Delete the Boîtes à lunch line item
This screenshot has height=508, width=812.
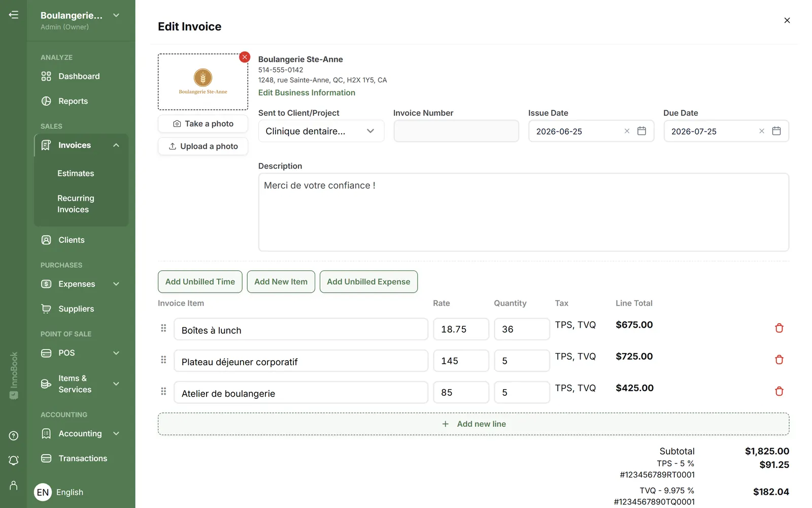click(779, 328)
